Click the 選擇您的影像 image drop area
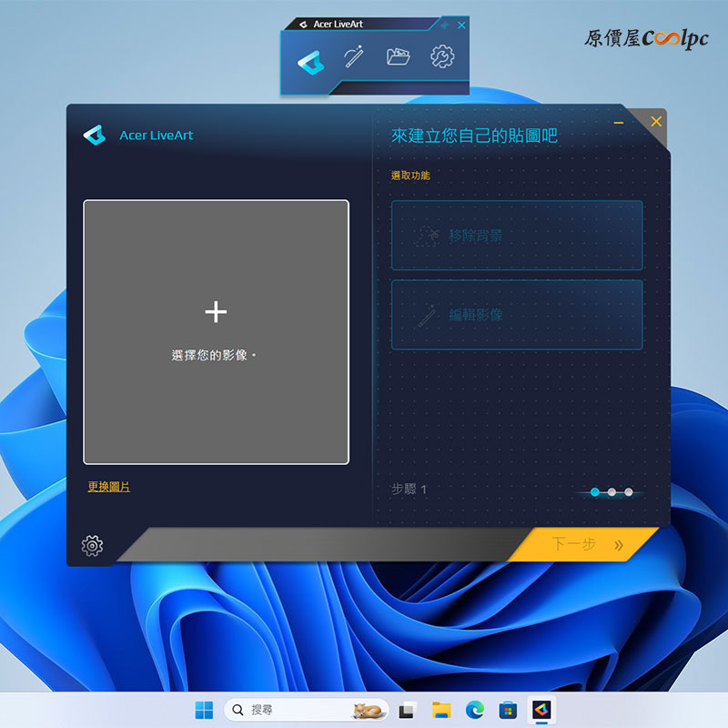Viewport: 728px width, 728px height. point(216,332)
